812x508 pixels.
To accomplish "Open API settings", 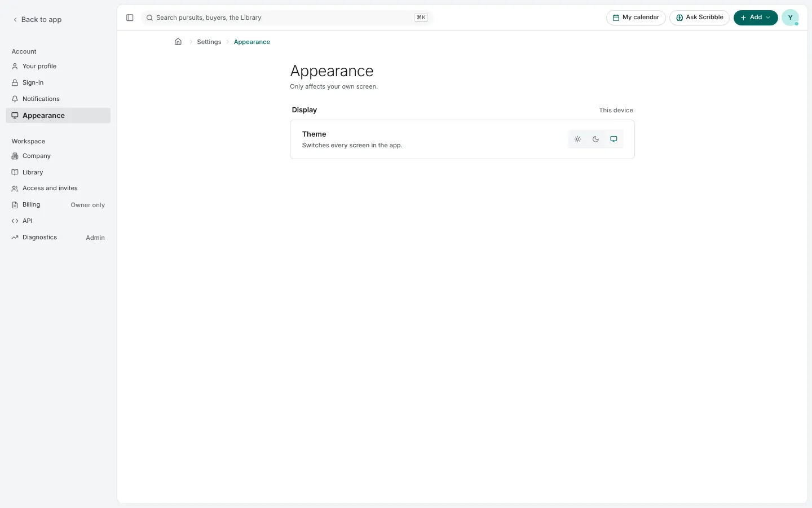I will pos(58,221).
